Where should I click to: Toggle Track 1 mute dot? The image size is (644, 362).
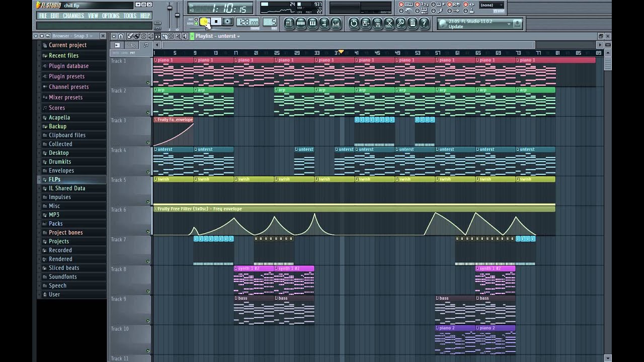click(148, 83)
